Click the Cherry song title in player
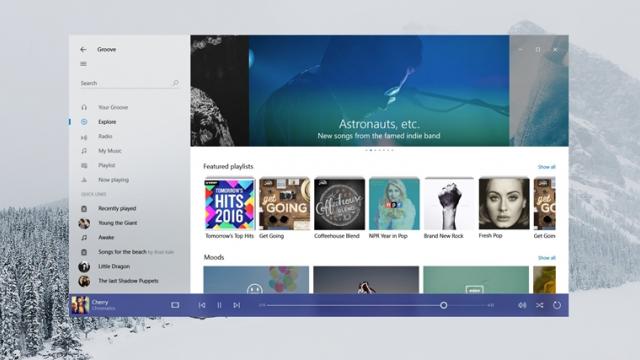The width and height of the screenshot is (640, 360). coord(100,302)
